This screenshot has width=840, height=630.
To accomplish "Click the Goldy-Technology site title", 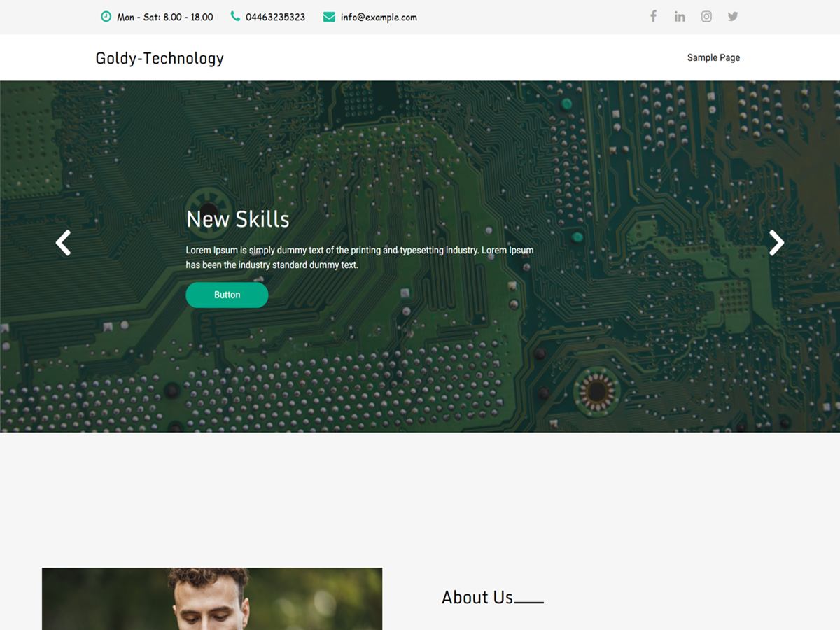I will tap(160, 58).
